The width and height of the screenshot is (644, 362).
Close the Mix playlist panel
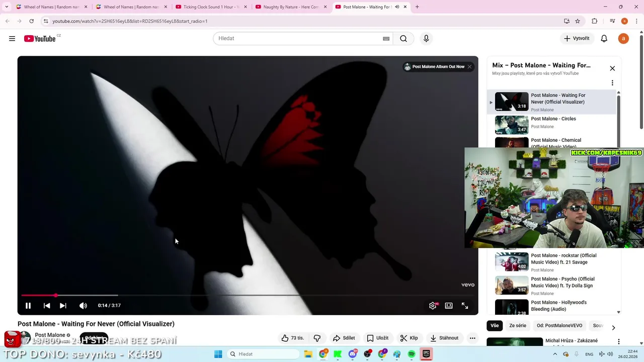click(612, 68)
